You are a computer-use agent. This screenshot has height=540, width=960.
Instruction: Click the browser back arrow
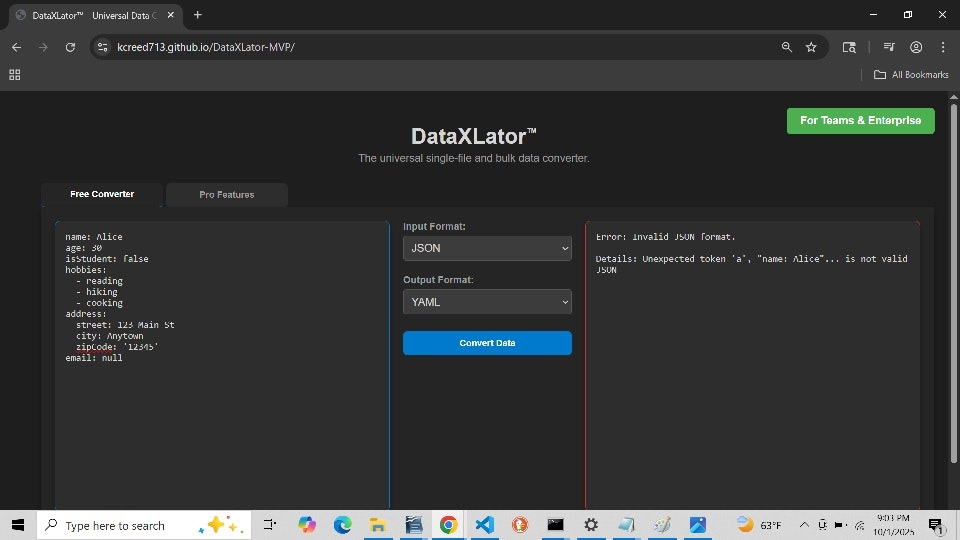17,47
